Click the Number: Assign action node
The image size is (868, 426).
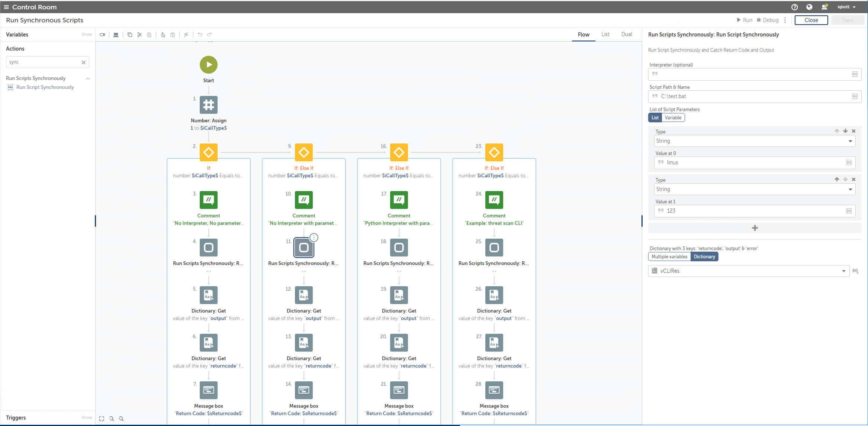[x=209, y=105]
